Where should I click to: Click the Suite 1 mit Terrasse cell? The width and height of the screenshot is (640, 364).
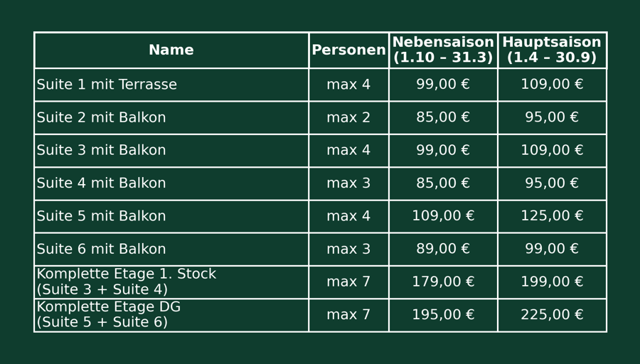pos(107,85)
